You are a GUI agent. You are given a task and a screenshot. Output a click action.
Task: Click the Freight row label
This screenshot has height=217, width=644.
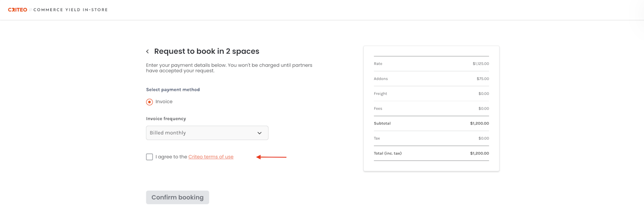click(x=380, y=93)
